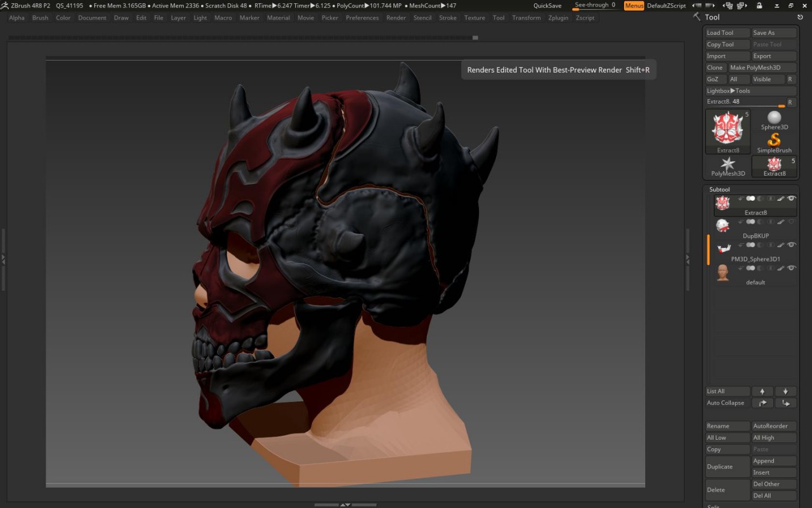
Task: Expand Lightbox Tools browser
Action: [x=751, y=91]
